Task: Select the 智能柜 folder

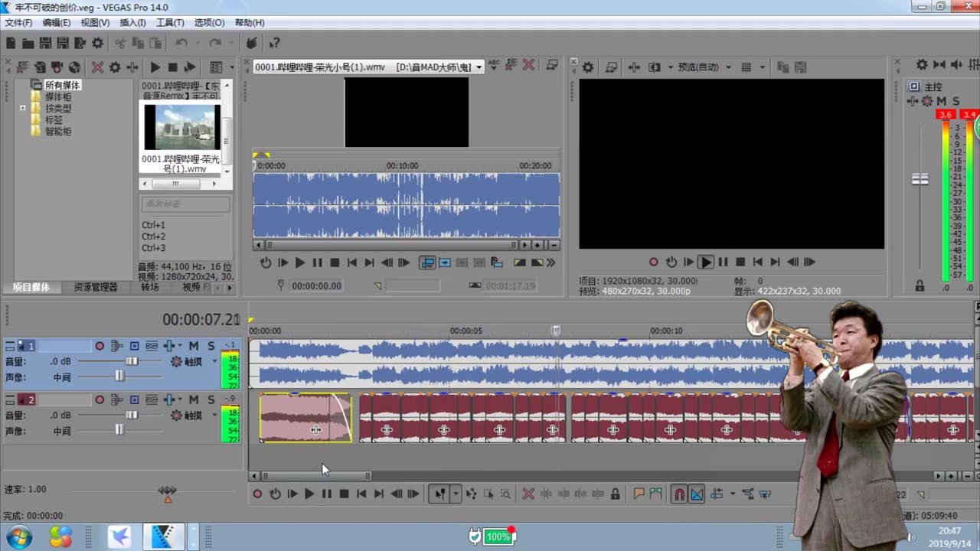Action: coord(58,132)
